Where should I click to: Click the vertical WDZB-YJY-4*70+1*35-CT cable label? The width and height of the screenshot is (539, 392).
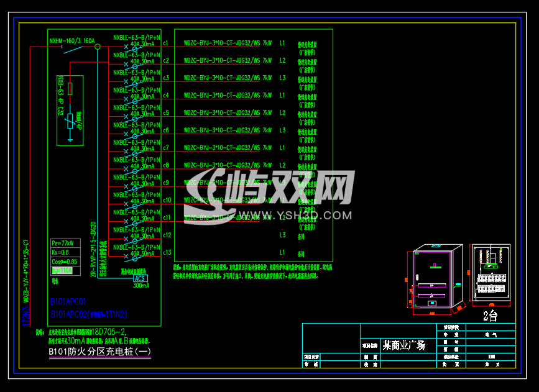coord(26,271)
